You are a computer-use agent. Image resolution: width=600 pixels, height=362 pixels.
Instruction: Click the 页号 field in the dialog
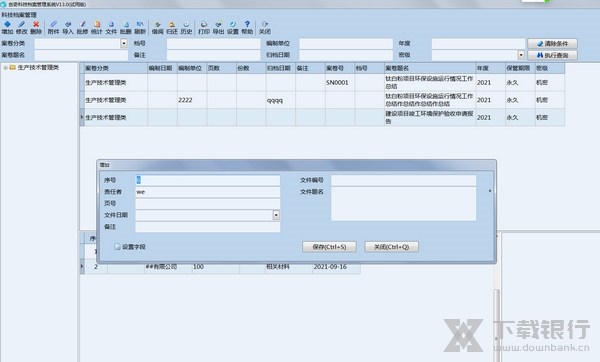208,204
